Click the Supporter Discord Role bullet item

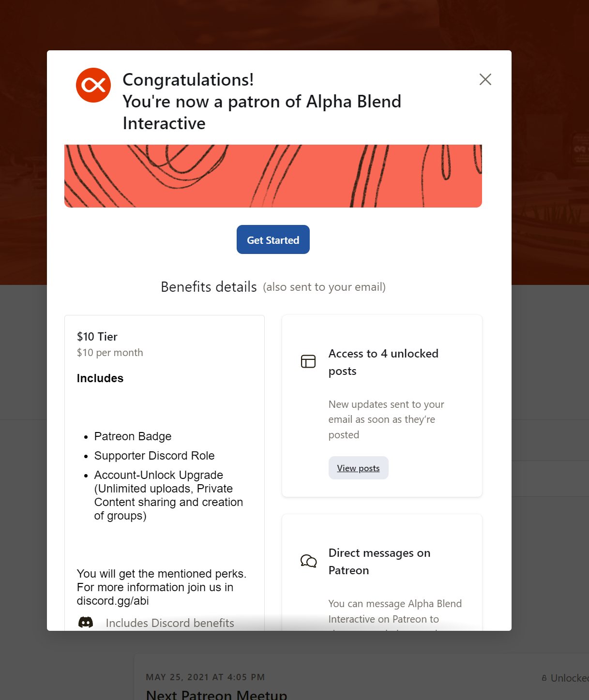(154, 456)
